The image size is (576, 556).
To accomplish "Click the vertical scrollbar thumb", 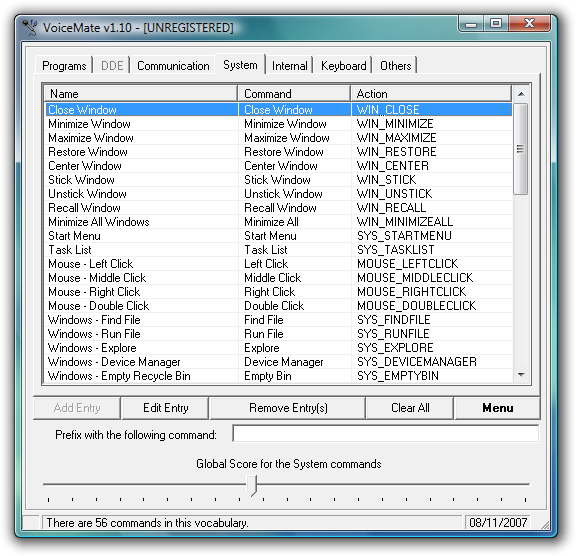I will point(521,149).
